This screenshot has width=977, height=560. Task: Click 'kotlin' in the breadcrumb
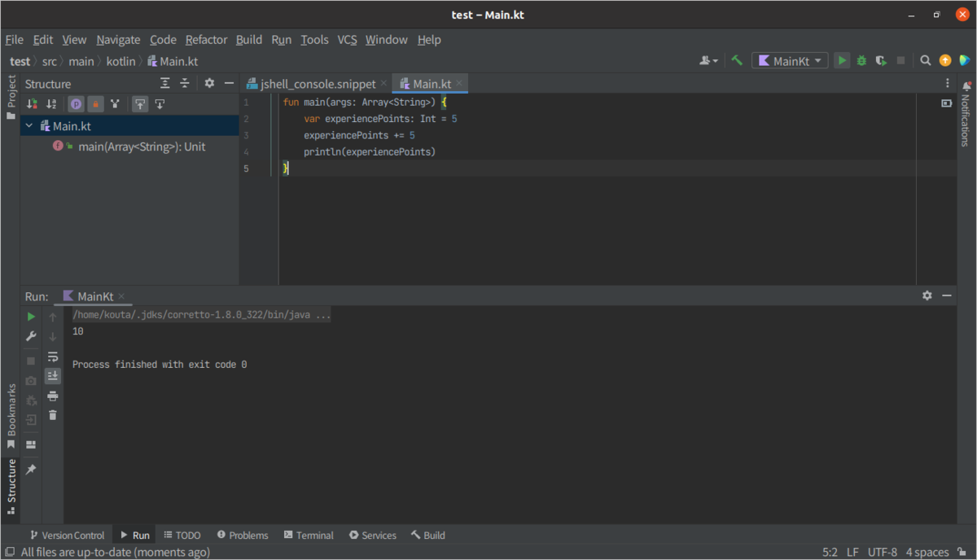(121, 61)
